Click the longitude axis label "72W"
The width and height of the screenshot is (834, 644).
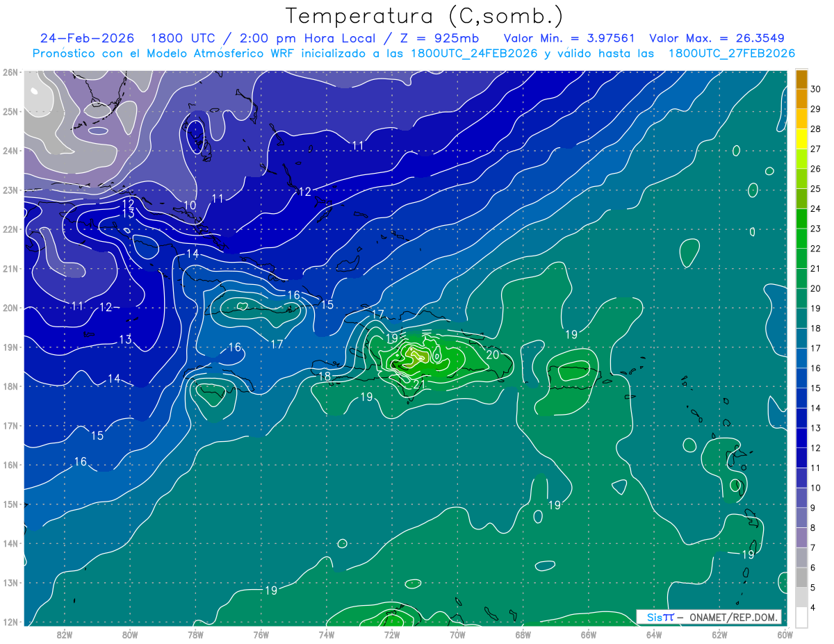coord(392,634)
